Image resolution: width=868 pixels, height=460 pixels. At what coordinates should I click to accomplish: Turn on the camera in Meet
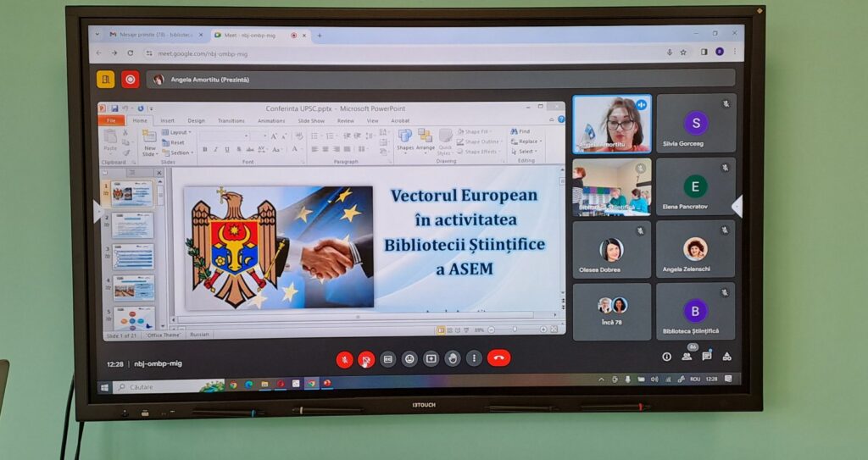(366, 359)
